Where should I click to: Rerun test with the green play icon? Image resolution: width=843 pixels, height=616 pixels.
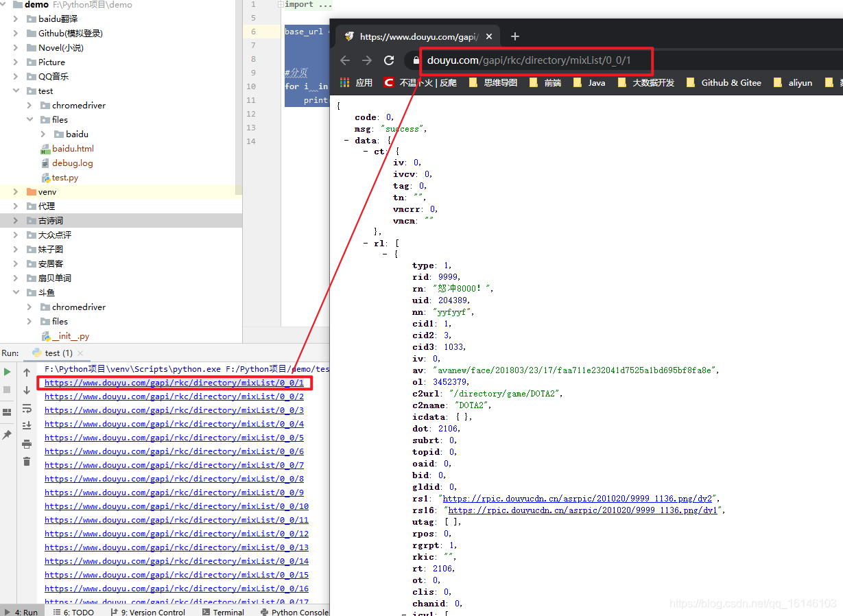point(8,372)
